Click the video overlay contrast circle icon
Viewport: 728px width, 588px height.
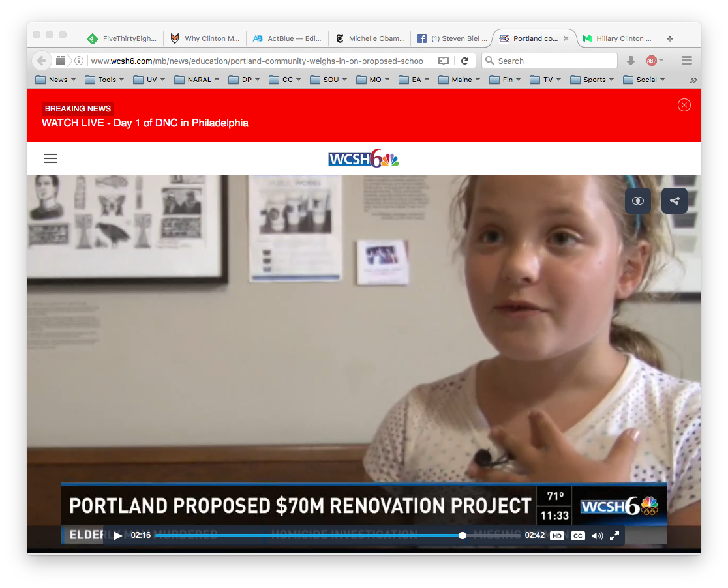(x=638, y=201)
